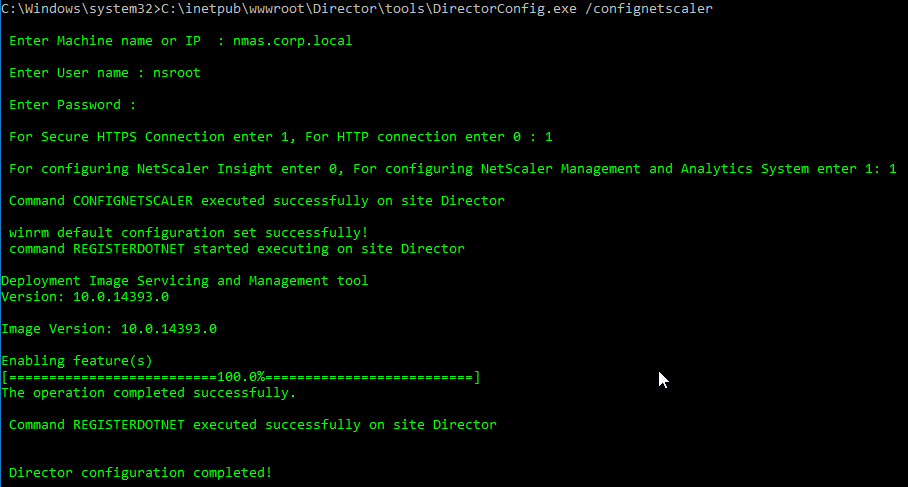Click the nsroot user name entry
908x487 pixels.
coord(177,73)
